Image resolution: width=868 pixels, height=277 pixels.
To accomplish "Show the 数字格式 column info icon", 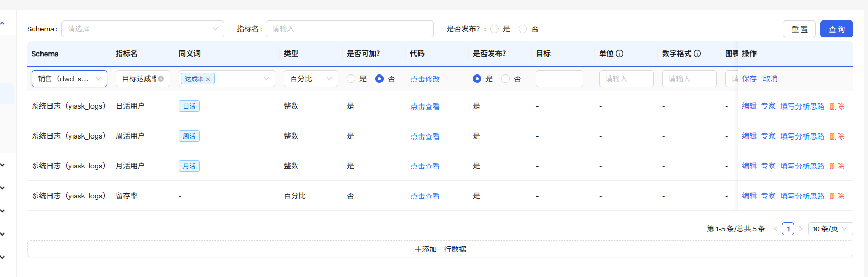I will [x=697, y=54].
